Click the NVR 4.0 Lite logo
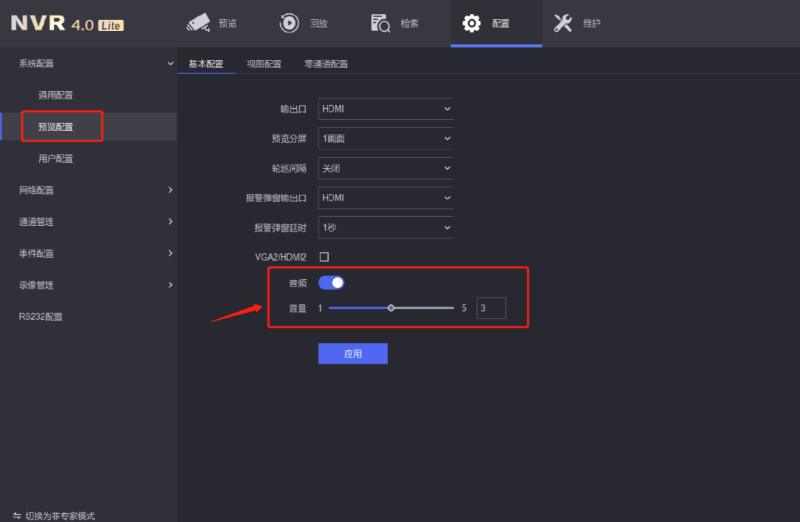 67,23
